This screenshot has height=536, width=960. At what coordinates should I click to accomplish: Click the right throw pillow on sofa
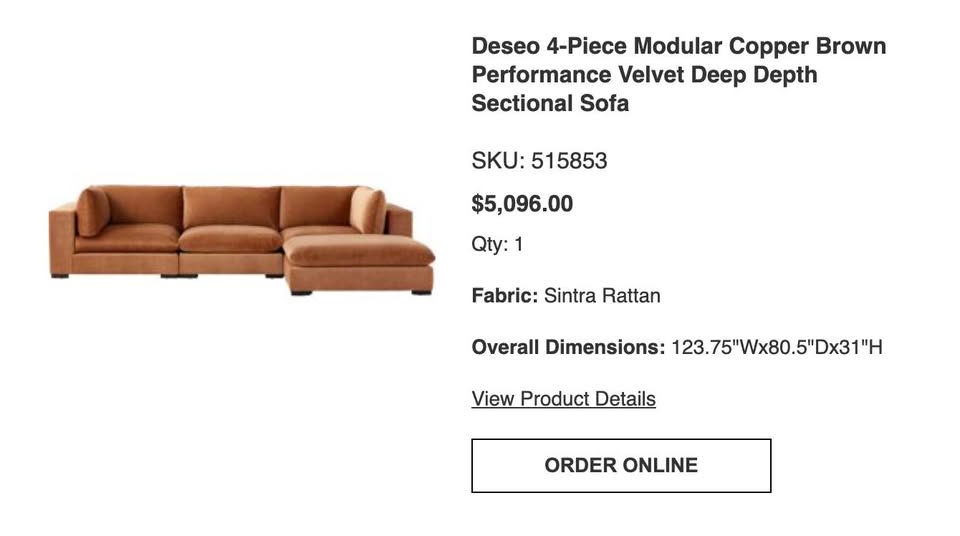pyautogui.click(x=366, y=208)
